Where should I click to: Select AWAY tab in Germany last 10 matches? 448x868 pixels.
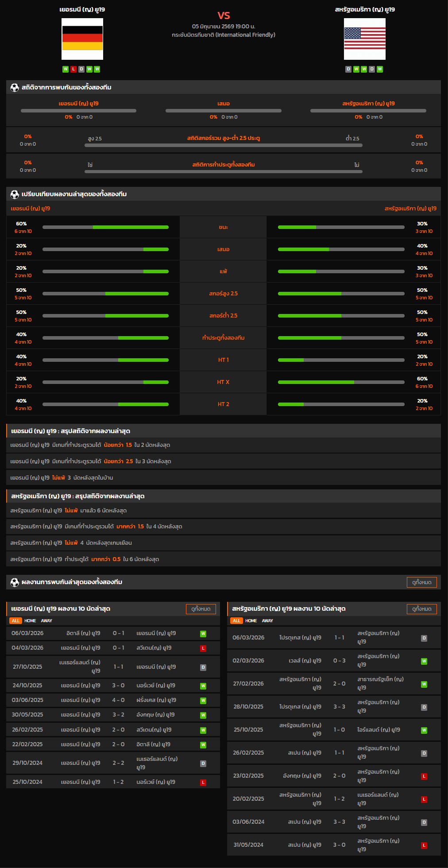tap(46, 621)
